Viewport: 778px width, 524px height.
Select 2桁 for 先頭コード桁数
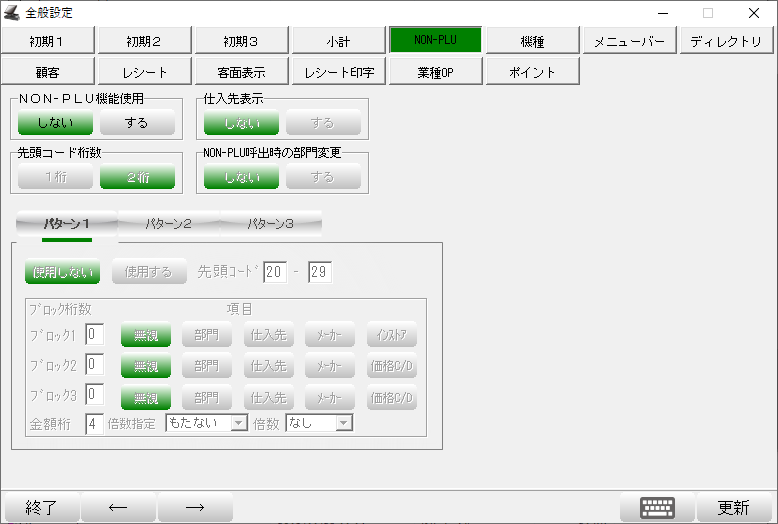pos(137,178)
